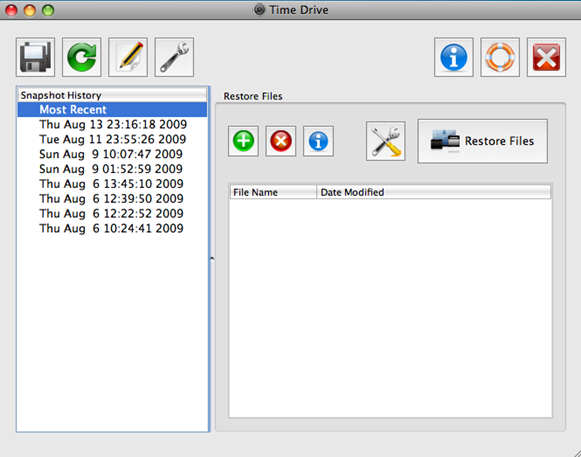Click the green plus add file icon

243,141
